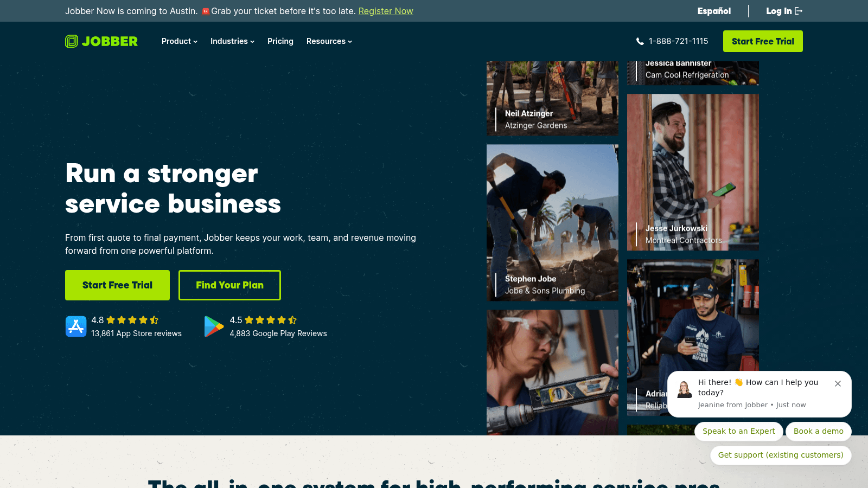Click the Log In arrow icon
The height and width of the screenshot is (488, 868).
pyautogui.click(x=799, y=11)
